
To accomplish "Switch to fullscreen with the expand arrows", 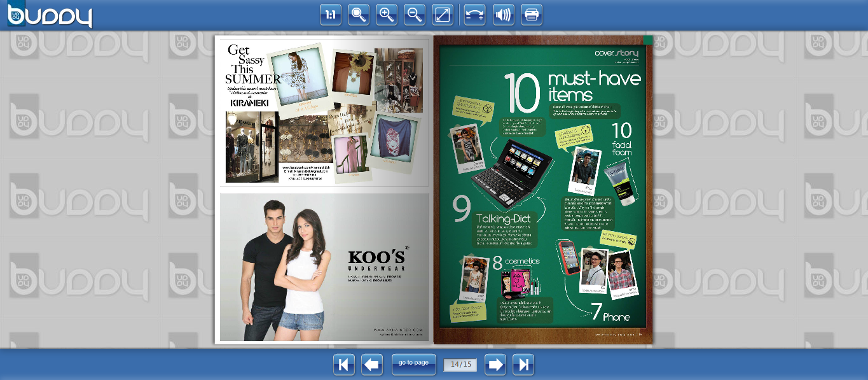I will click(443, 15).
